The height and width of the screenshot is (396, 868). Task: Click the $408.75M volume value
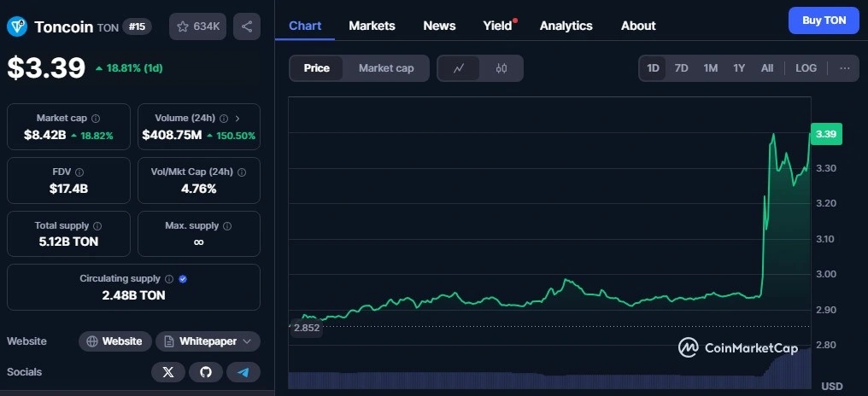click(x=172, y=135)
